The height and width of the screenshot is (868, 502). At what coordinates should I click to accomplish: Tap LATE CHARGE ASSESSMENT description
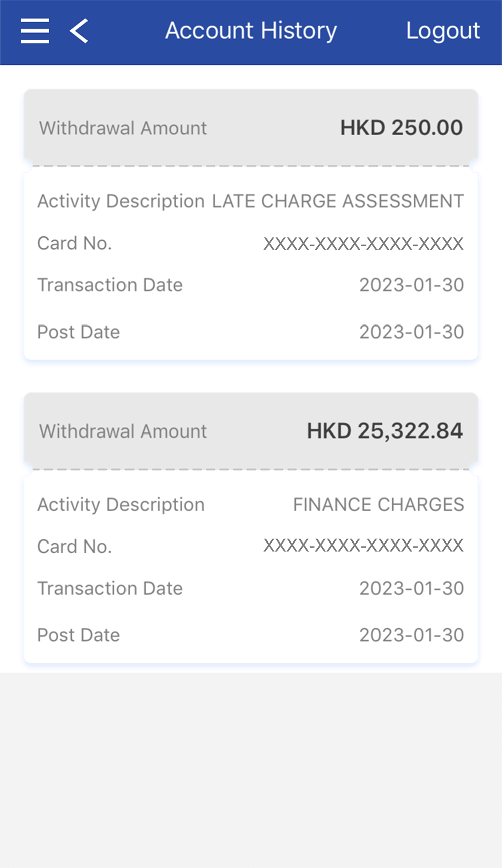pyautogui.click(x=337, y=201)
